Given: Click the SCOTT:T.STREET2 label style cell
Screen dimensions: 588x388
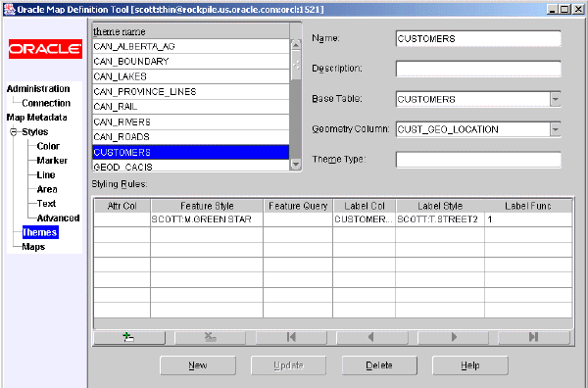Looking at the screenshot, I should click(x=440, y=219).
